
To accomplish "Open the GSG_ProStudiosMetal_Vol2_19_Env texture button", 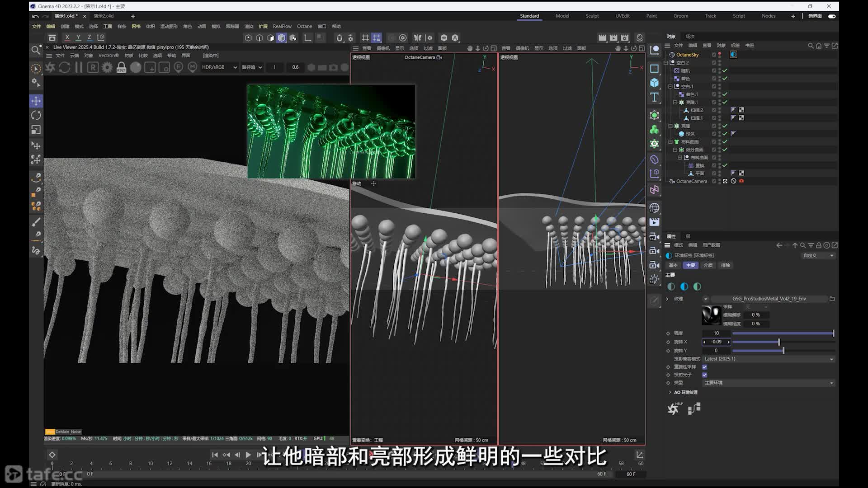I will [769, 299].
